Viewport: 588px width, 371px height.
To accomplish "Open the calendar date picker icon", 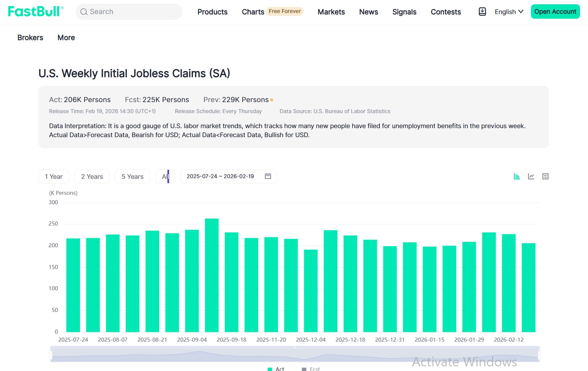I will 268,176.
